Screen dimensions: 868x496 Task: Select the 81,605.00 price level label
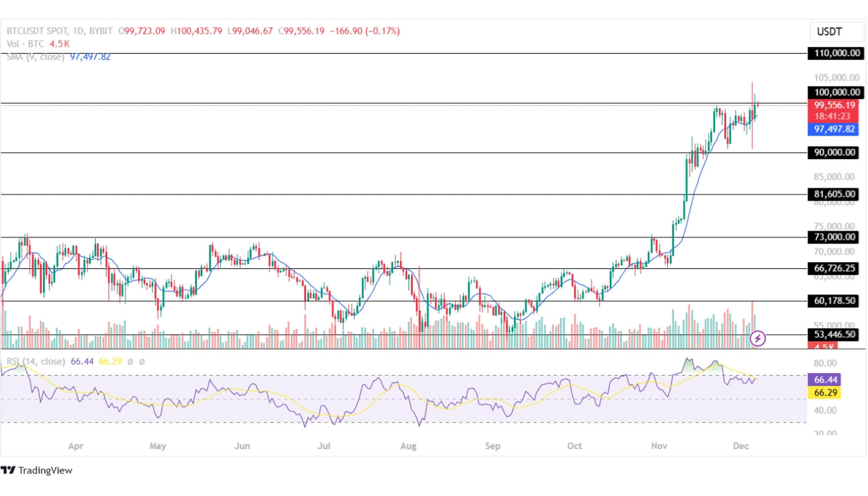pos(834,194)
